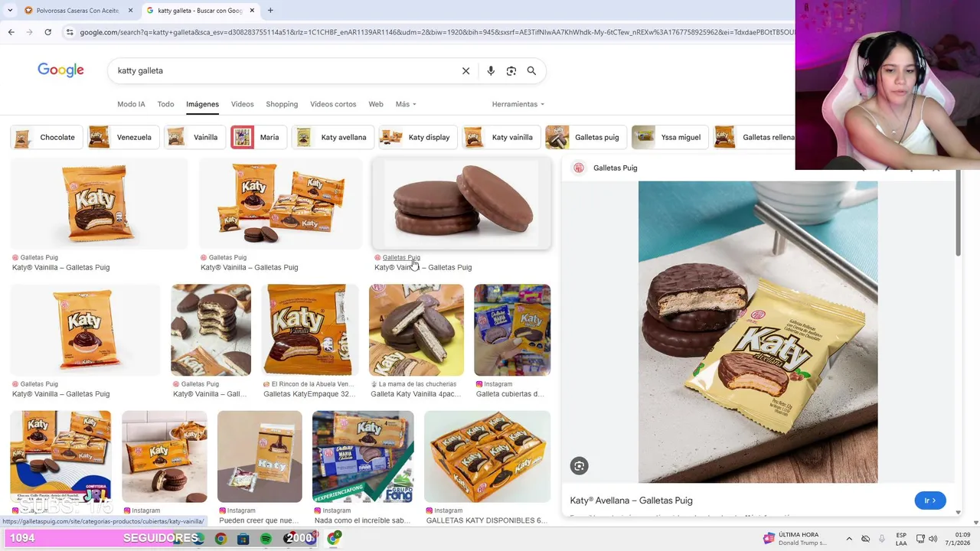
Task: Click the ESP LAA language indicator
Action: 901,539
